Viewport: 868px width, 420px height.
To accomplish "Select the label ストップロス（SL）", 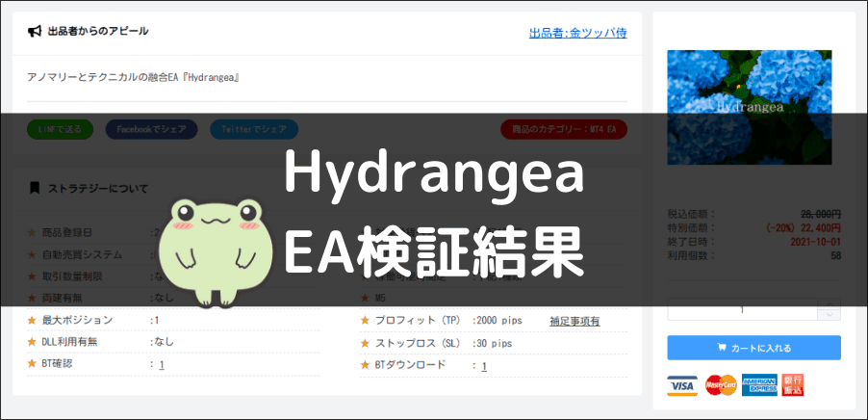I will [x=418, y=343].
